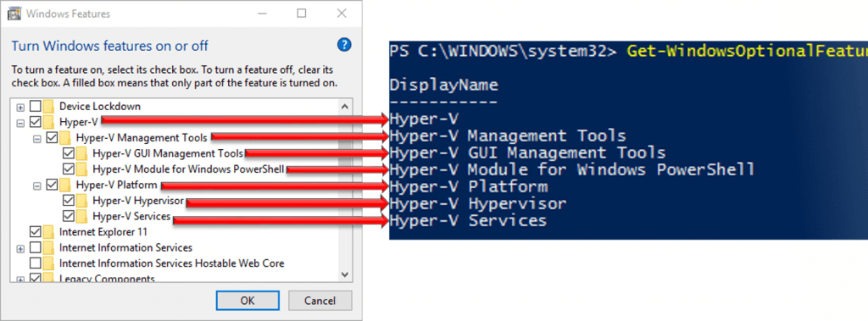The height and width of the screenshot is (321, 868).
Task: Select the Internet Information Services folder icon
Action: 48,247
